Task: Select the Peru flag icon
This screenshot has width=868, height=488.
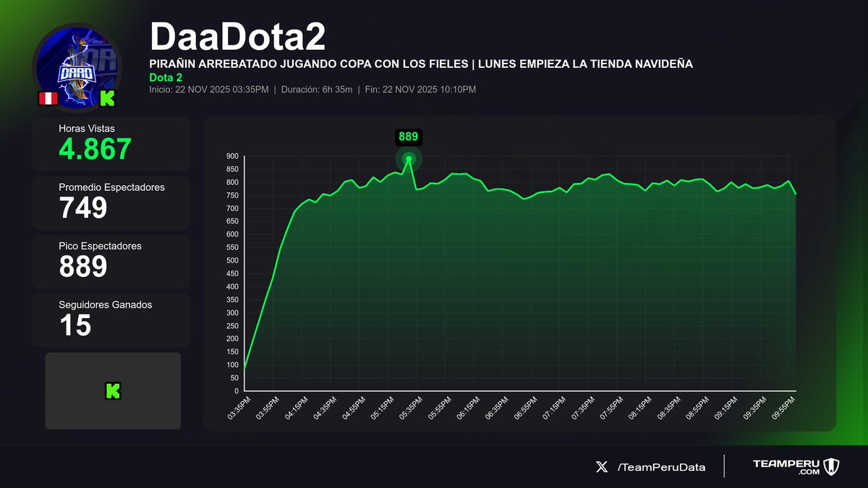Action: click(48, 99)
